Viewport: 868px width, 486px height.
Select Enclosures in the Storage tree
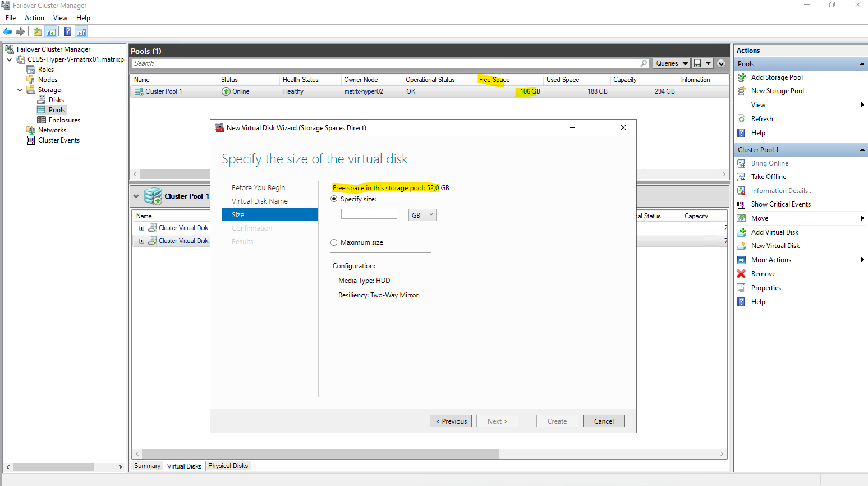(x=64, y=120)
